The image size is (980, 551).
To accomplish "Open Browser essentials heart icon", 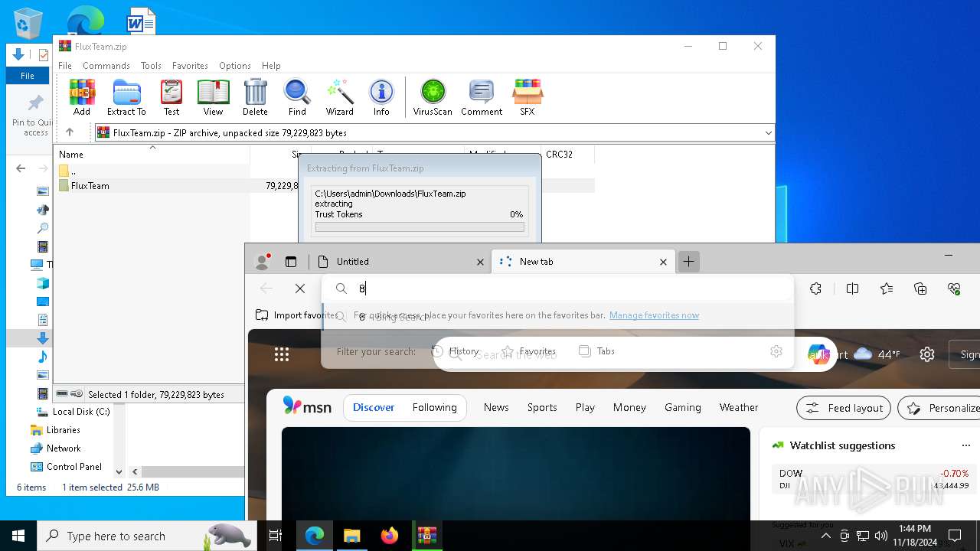I will tap(954, 289).
